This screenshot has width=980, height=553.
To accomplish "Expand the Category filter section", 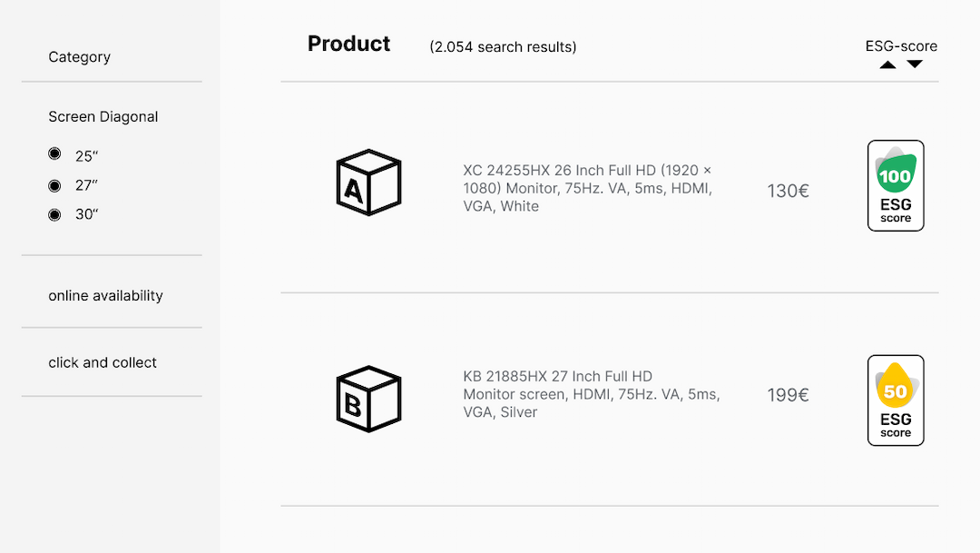I will (x=79, y=57).
